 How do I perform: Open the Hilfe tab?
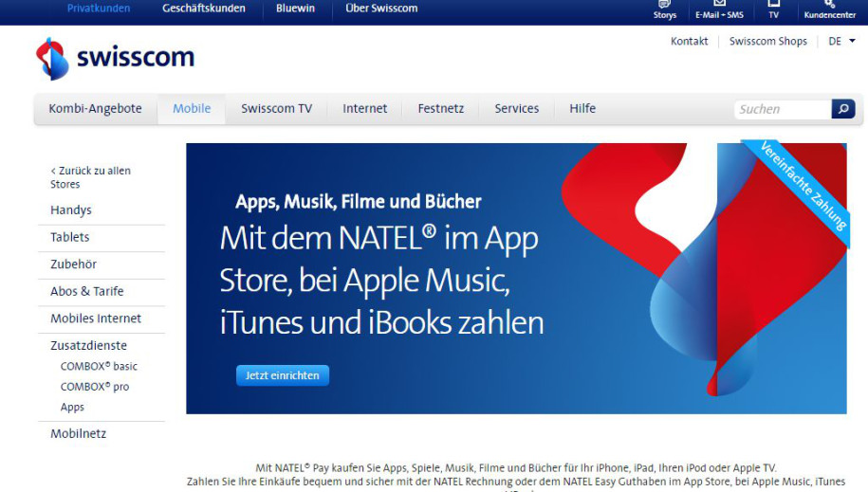(x=582, y=108)
